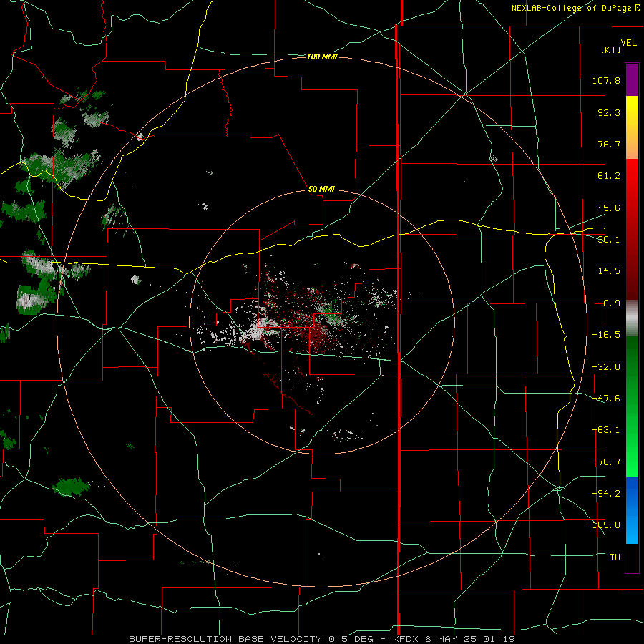This screenshot has width=644, height=644.
Task: Select the 14.5 legend value
Action: (609, 271)
